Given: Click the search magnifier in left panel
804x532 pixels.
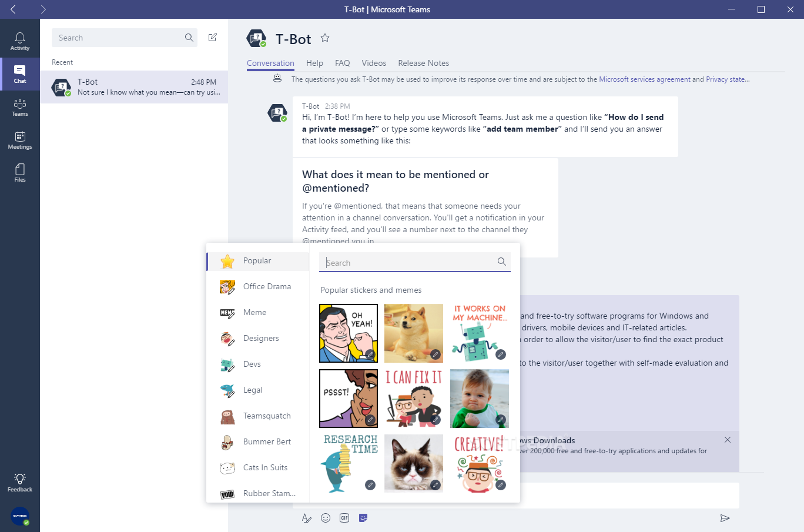Looking at the screenshot, I should (x=189, y=38).
